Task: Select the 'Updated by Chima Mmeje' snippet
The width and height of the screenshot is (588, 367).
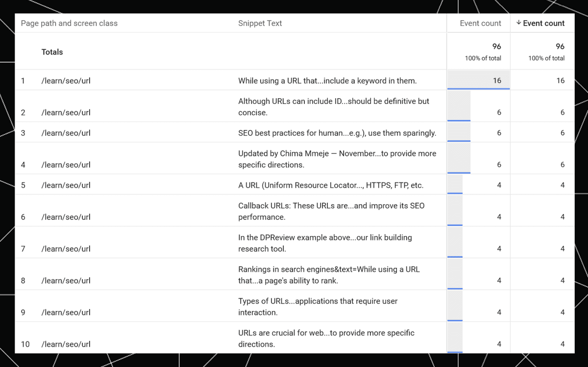Action: tap(337, 159)
